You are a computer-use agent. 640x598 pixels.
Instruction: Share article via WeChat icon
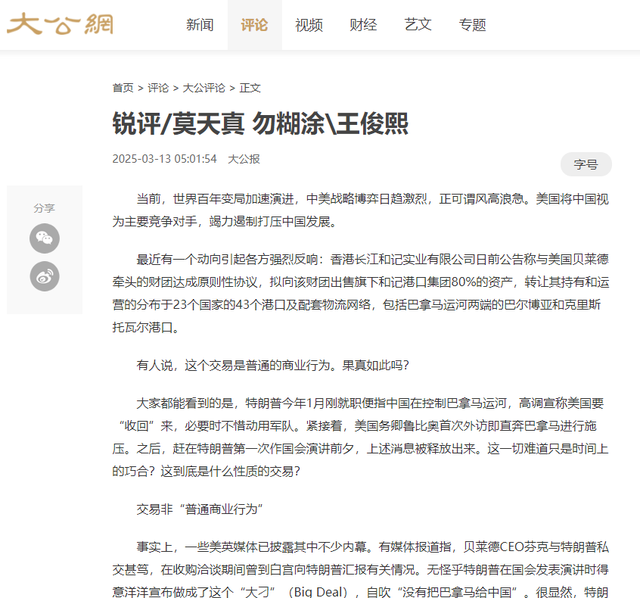point(44,238)
